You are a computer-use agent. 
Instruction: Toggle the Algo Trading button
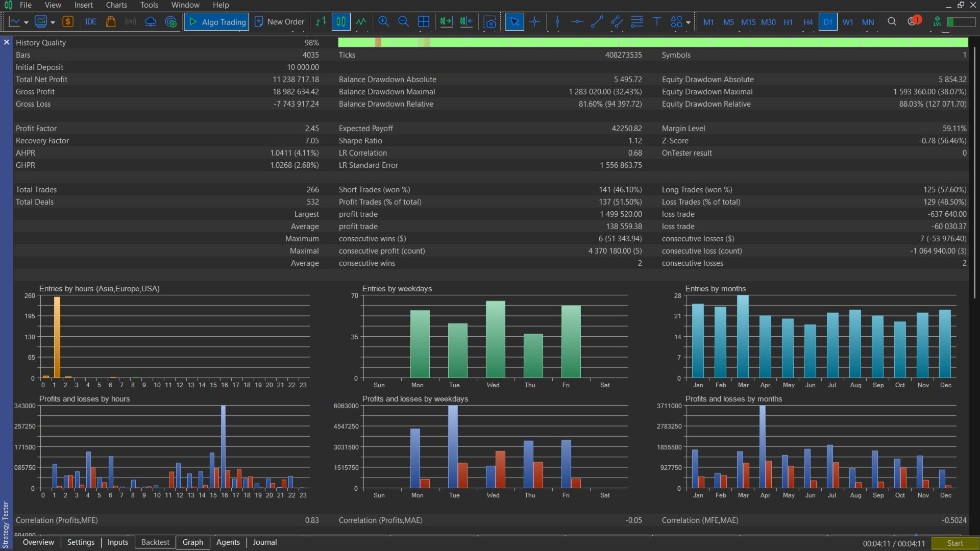click(x=216, y=22)
